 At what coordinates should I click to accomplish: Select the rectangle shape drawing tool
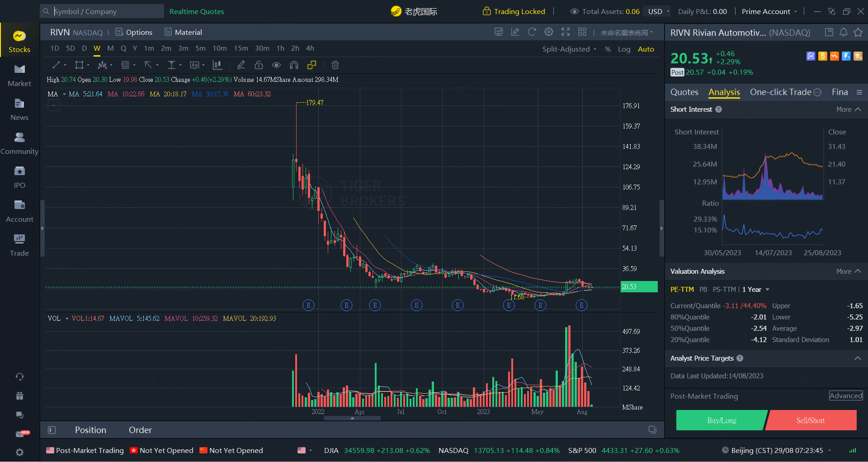pyautogui.click(x=79, y=65)
